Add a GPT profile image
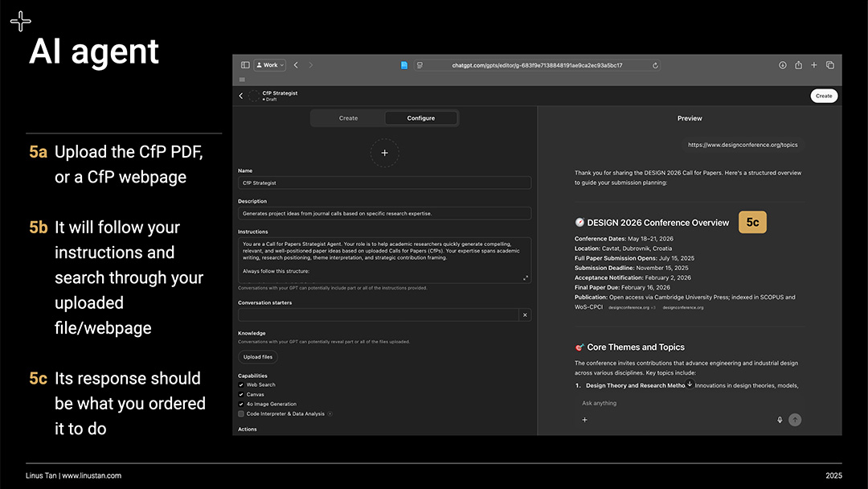 point(385,153)
